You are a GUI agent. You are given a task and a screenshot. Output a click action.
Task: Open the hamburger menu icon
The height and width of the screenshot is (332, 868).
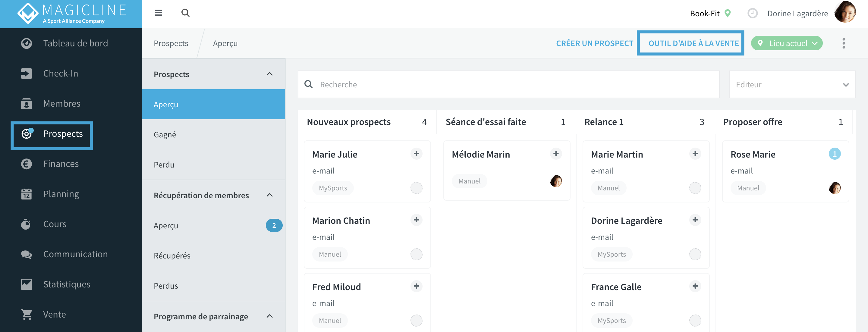coord(158,13)
